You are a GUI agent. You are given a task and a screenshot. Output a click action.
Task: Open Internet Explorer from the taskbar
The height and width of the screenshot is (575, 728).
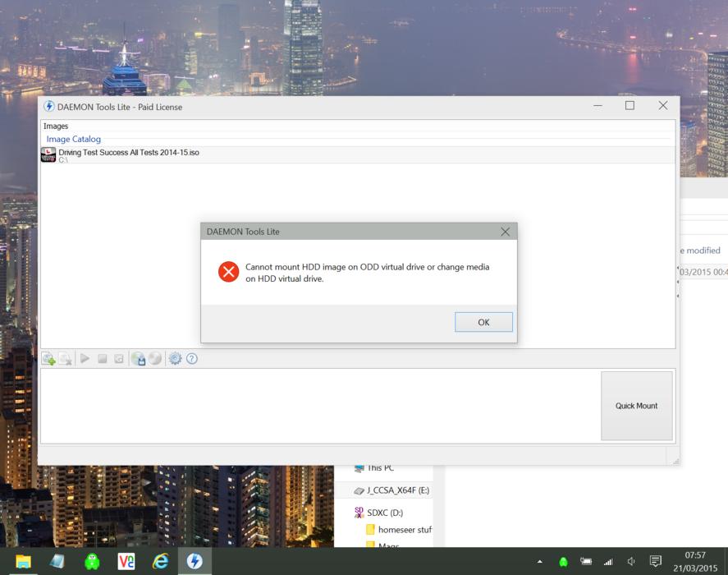click(160, 561)
